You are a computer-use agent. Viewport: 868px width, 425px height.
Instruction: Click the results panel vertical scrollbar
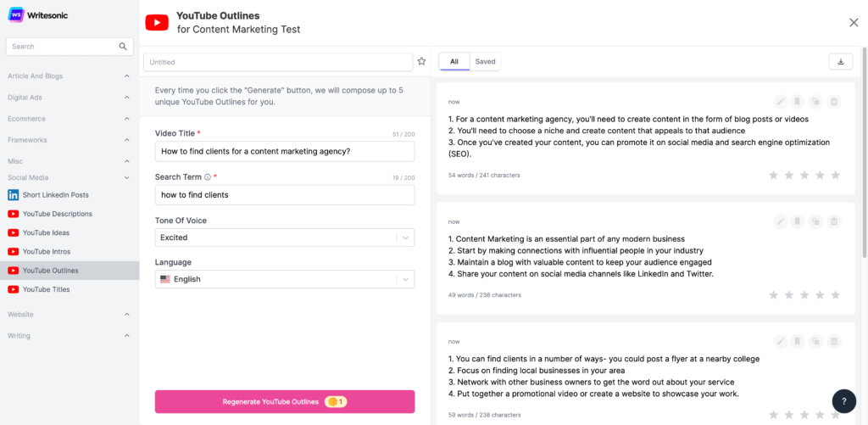(864, 153)
